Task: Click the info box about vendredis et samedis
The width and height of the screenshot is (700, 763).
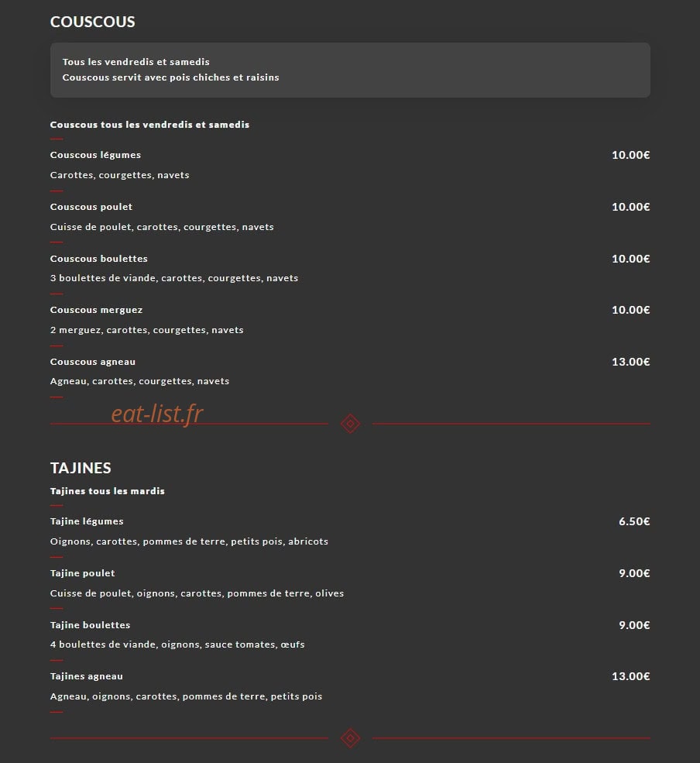Action: tap(350, 70)
